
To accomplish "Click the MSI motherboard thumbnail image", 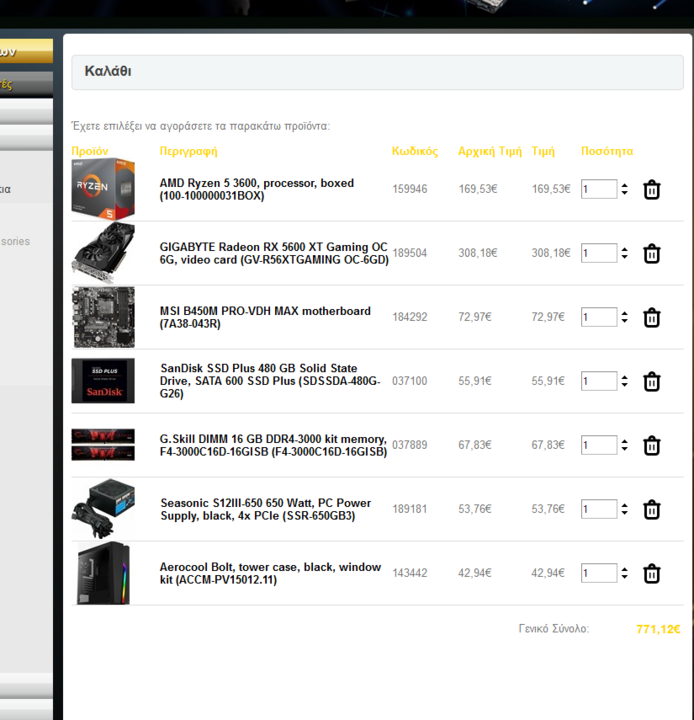I will pos(103,317).
